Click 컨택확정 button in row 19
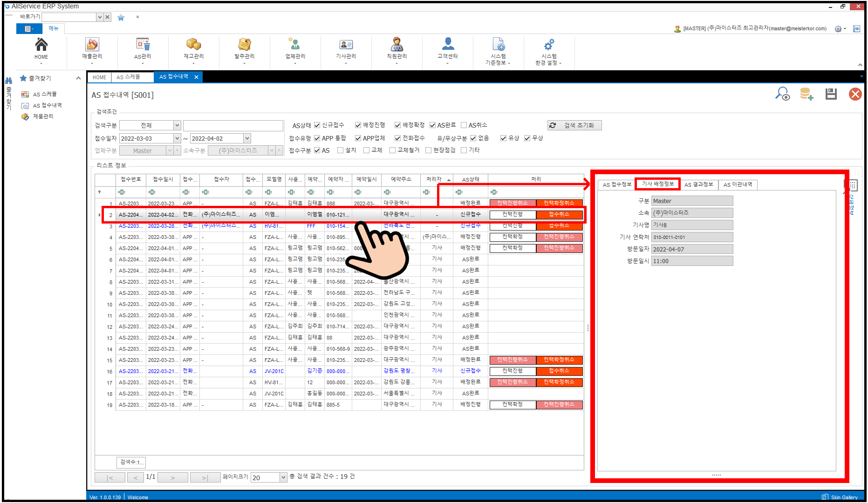 point(513,405)
